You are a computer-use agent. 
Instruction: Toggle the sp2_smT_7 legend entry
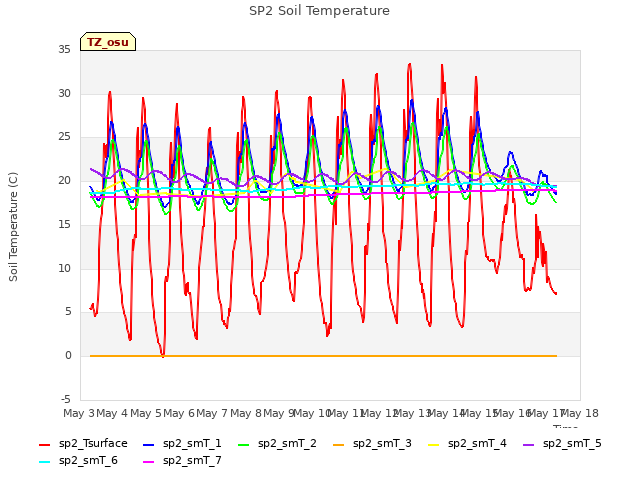click(x=182, y=461)
